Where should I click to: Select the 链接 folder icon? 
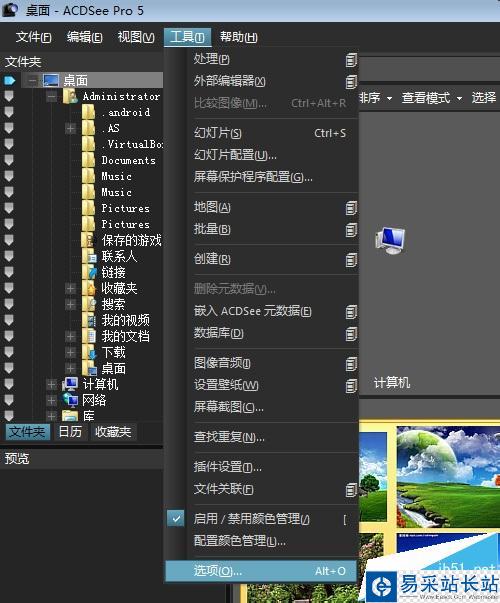pos(89,272)
